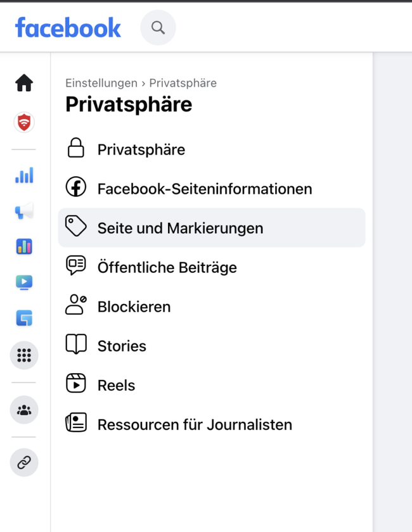Click the Home icon in the sidebar

(24, 83)
